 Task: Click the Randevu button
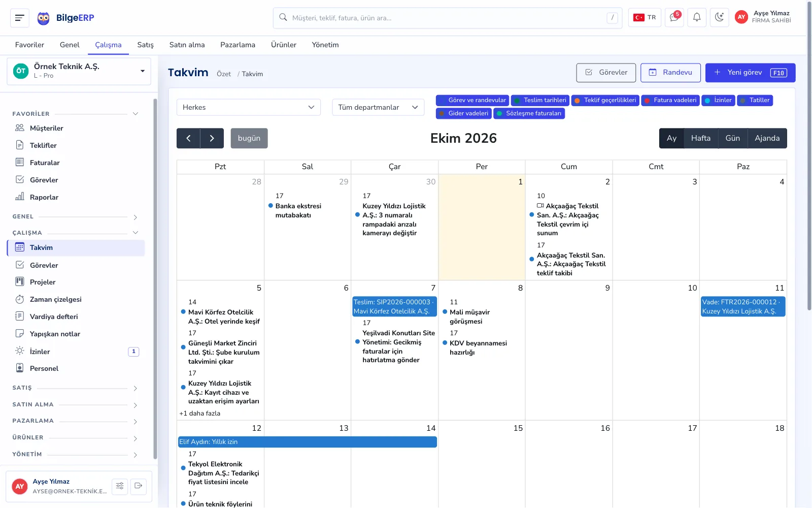click(x=670, y=73)
